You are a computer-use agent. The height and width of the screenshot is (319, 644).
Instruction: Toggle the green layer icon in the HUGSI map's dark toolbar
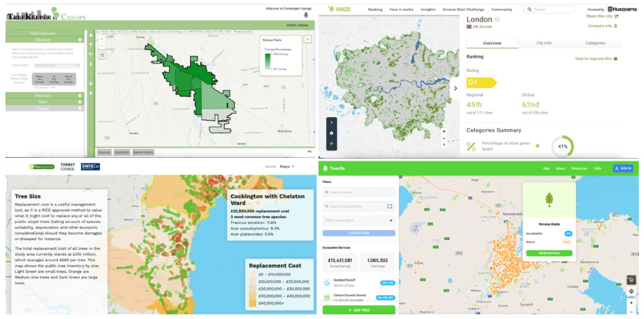[331, 143]
